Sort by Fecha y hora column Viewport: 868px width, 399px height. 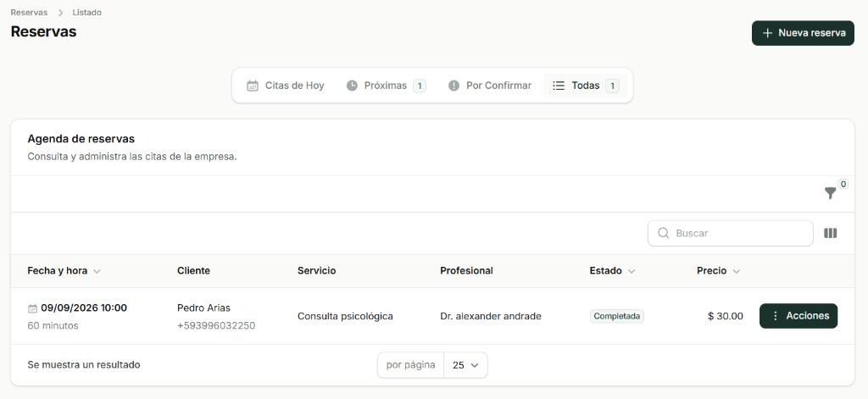[x=64, y=270]
